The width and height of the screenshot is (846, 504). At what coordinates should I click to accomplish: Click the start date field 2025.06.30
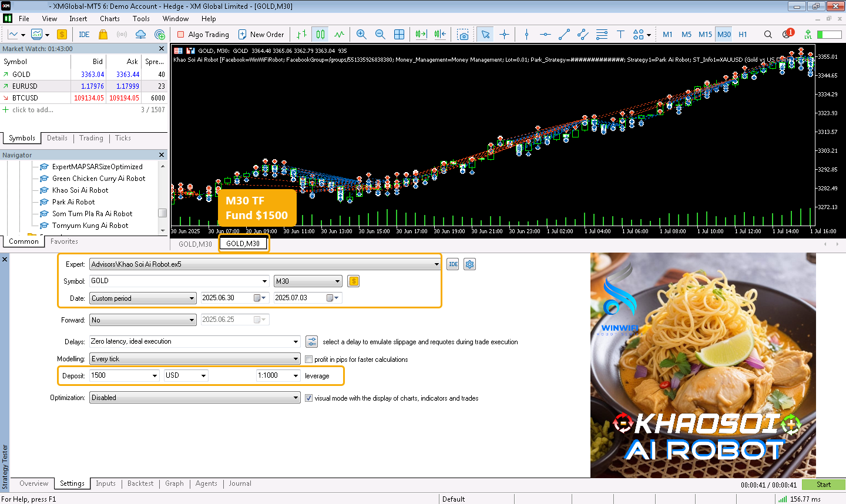235,298
